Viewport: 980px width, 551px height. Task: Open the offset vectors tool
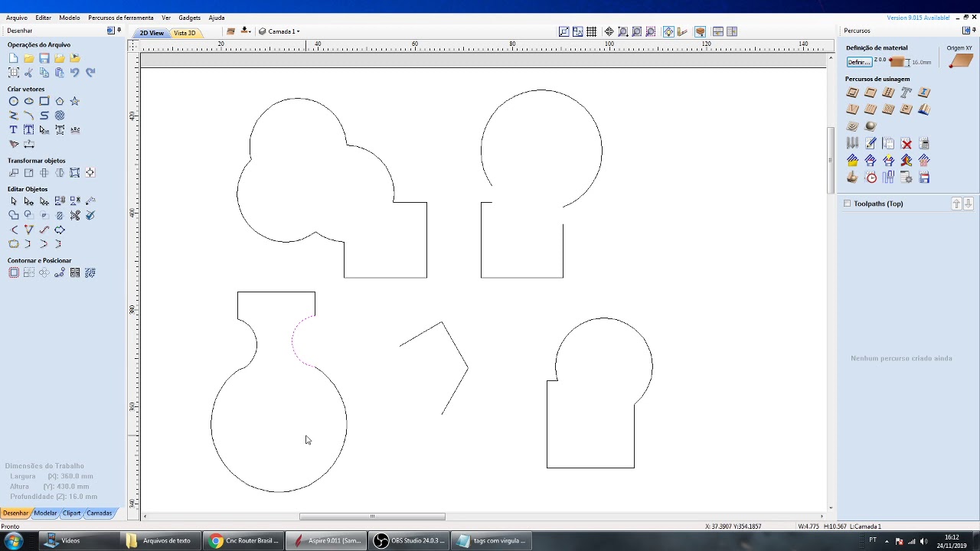coord(13,273)
